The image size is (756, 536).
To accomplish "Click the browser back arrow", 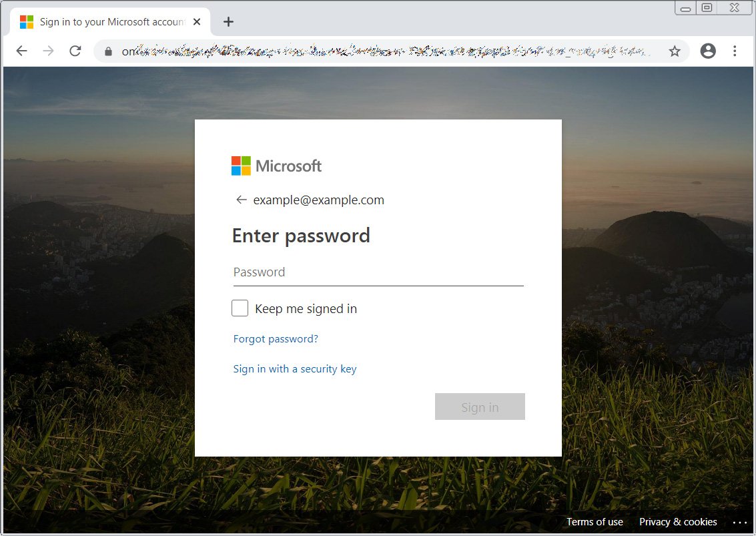I will pos(22,51).
